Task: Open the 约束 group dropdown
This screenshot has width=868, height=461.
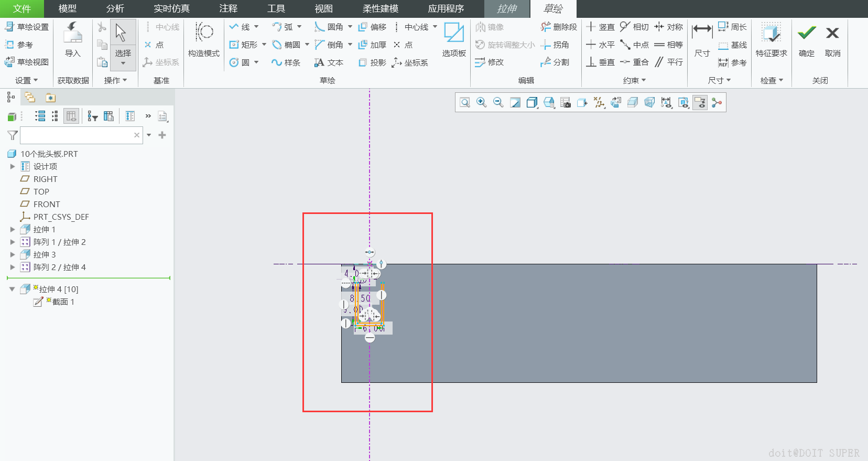Action: coord(634,80)
